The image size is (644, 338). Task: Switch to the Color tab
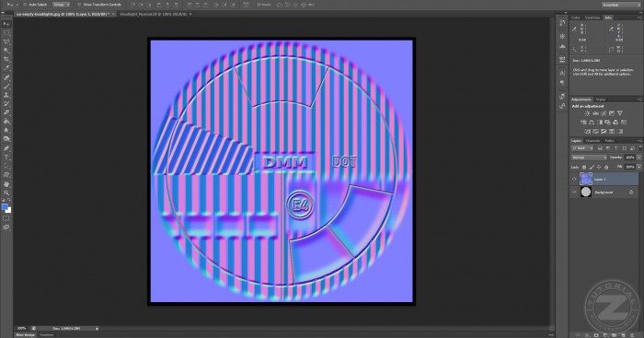click(576, 17)
